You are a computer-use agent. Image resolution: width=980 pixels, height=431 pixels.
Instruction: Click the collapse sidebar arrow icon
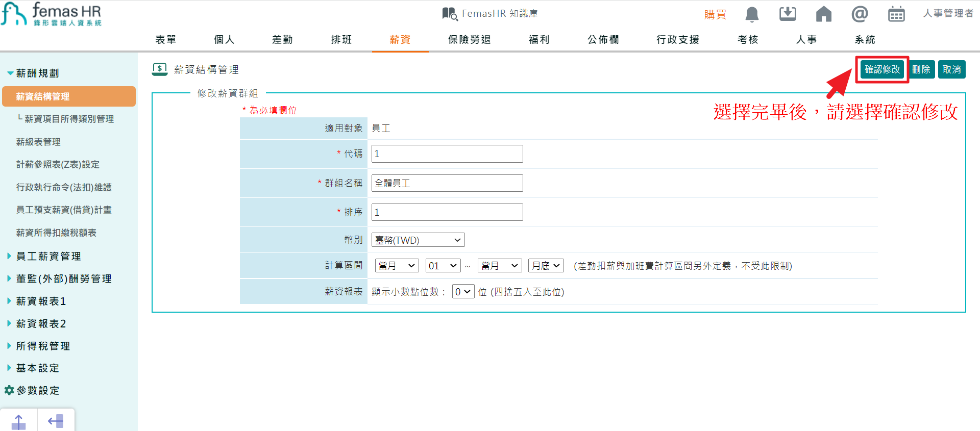click(56, 421)
